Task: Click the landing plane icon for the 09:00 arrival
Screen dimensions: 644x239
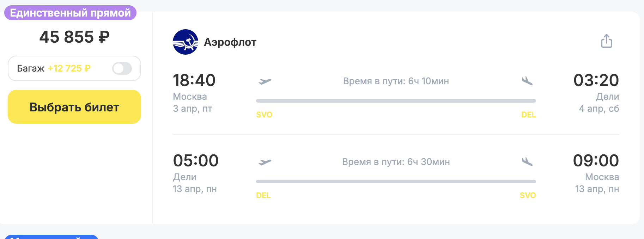Action: pyautogui.click(x=527, y=162)
